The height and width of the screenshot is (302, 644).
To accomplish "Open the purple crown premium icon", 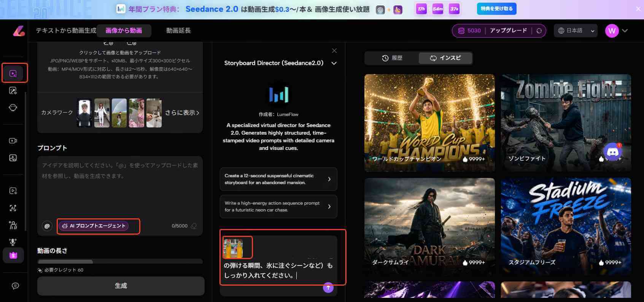I will point(13,255).
